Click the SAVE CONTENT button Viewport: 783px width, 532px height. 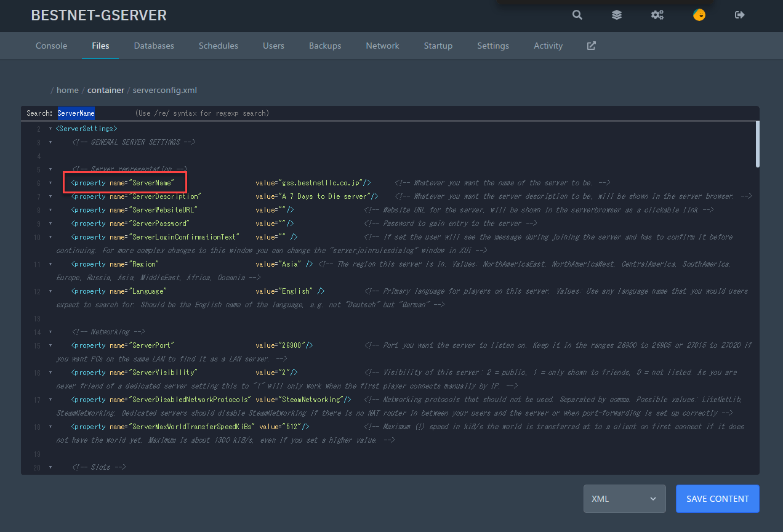718,499
